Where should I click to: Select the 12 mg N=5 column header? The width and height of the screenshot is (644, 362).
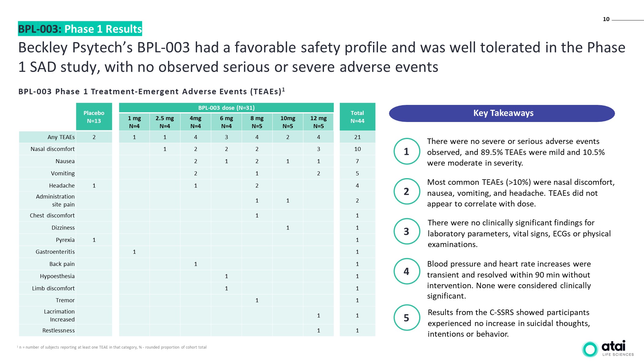(318, 122)
